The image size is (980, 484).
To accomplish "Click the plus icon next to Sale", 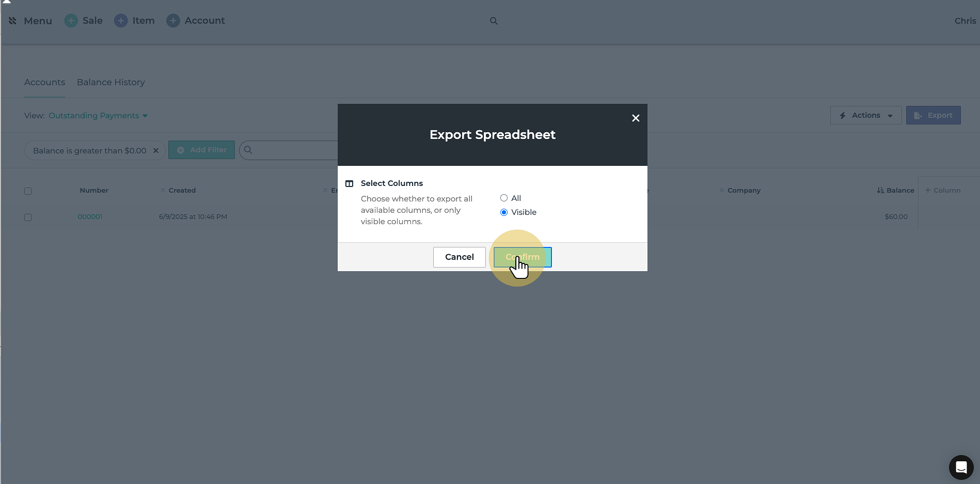I will [x=71, y=21].
